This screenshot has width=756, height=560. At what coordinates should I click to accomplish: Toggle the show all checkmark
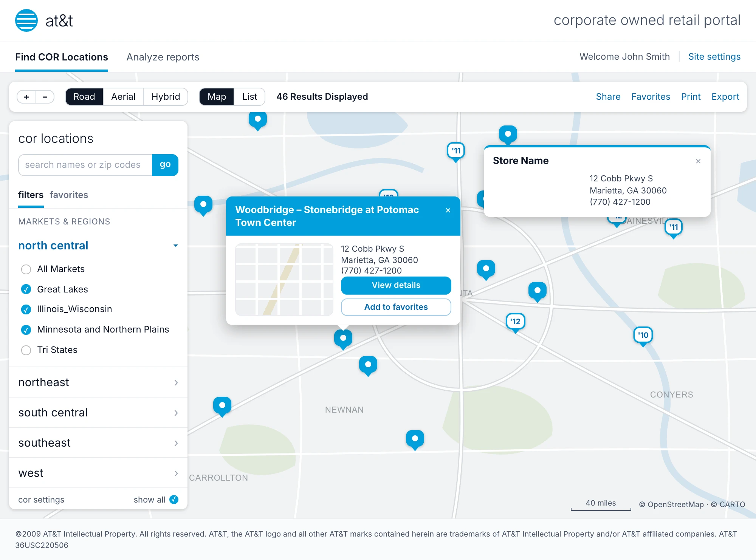click(174, 500)
